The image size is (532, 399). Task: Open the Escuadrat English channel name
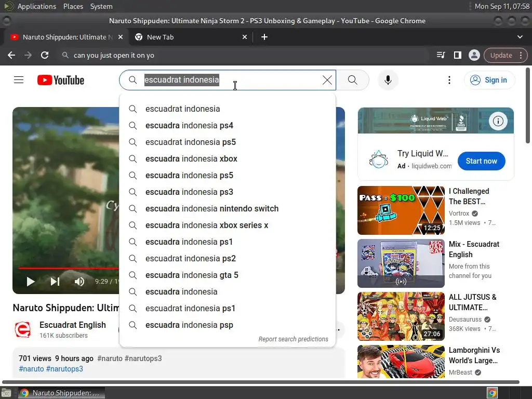(73, 325)
